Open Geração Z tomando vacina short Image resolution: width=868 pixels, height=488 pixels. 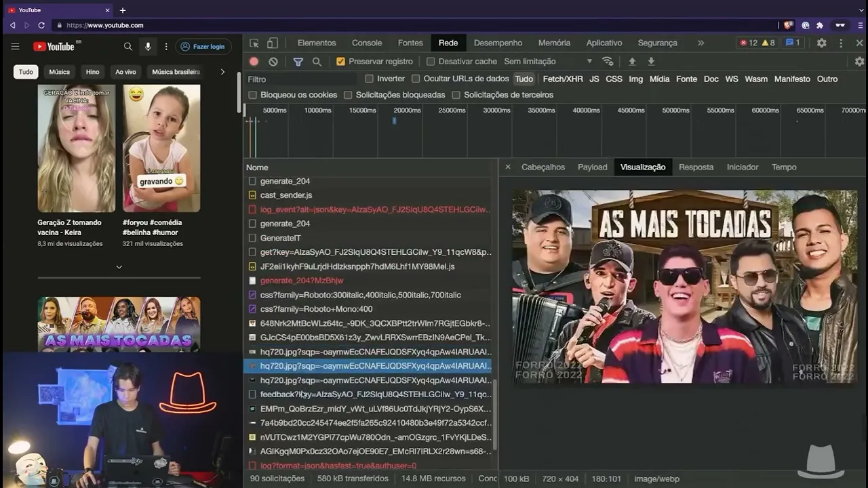click(77, 148)
